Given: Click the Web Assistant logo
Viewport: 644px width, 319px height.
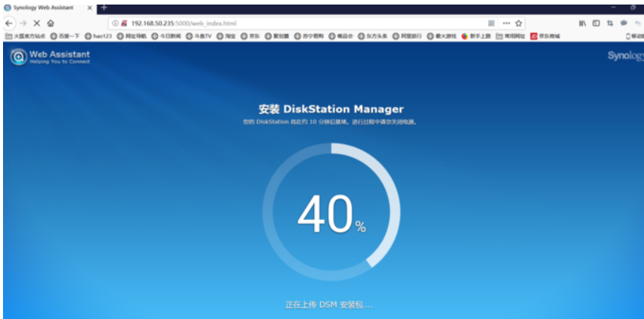Looking at the screenshot, I should 50,57.
